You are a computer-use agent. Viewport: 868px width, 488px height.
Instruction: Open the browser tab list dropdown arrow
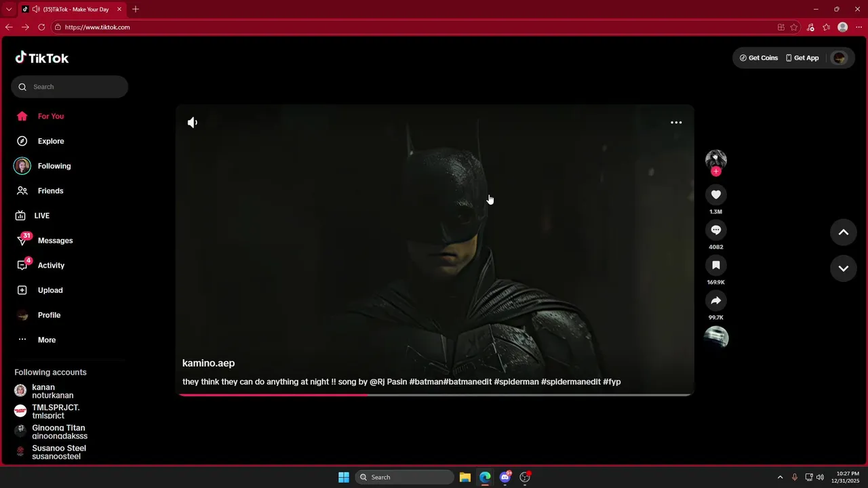click(9, 9)
